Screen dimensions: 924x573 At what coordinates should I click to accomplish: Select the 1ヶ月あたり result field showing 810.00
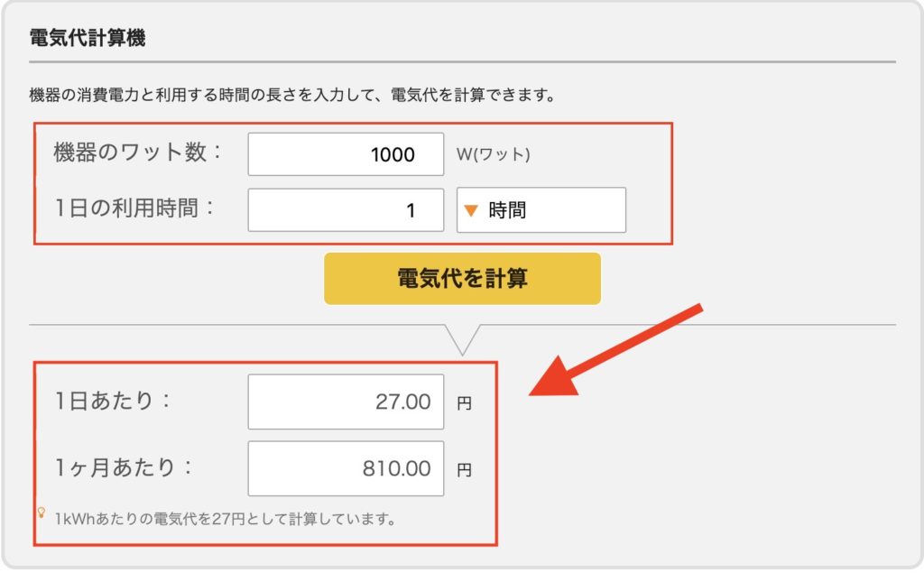tap(346, 468)
